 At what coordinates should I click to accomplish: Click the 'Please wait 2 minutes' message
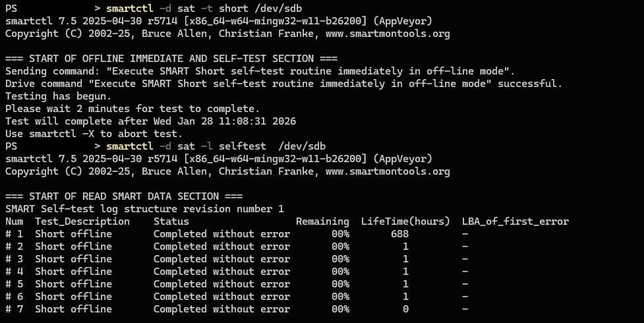132,109
